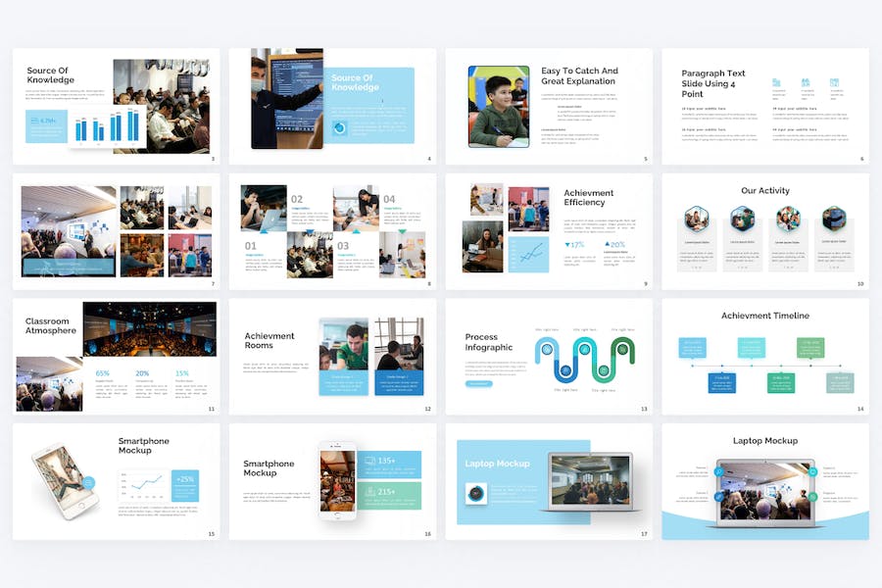Select the green 215+ stat block

[391, 493]
